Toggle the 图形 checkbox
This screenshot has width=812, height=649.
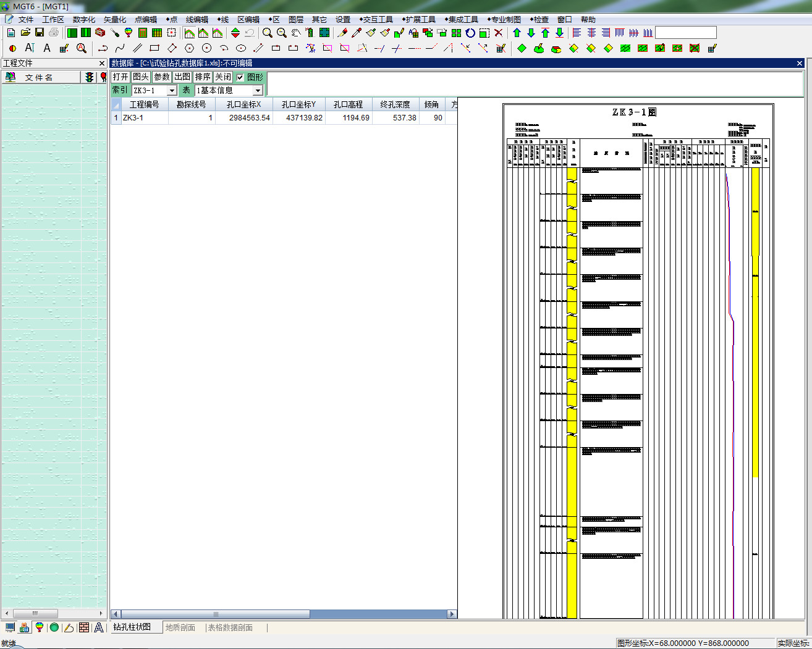pos(240,77)
